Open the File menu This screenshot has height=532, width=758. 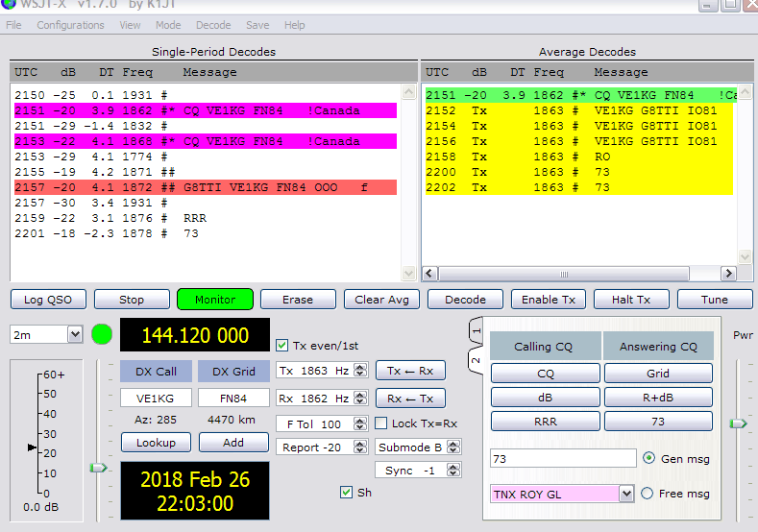coord(13,25)
